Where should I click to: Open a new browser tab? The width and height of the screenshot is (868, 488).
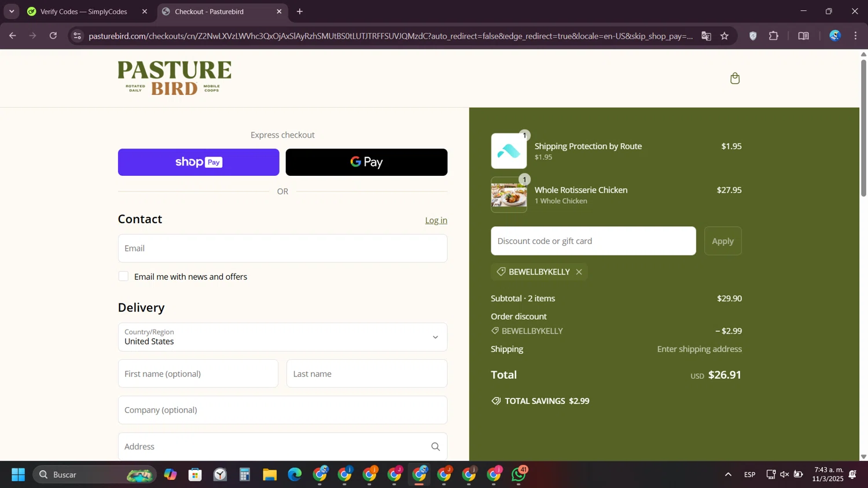coord(300,12)
